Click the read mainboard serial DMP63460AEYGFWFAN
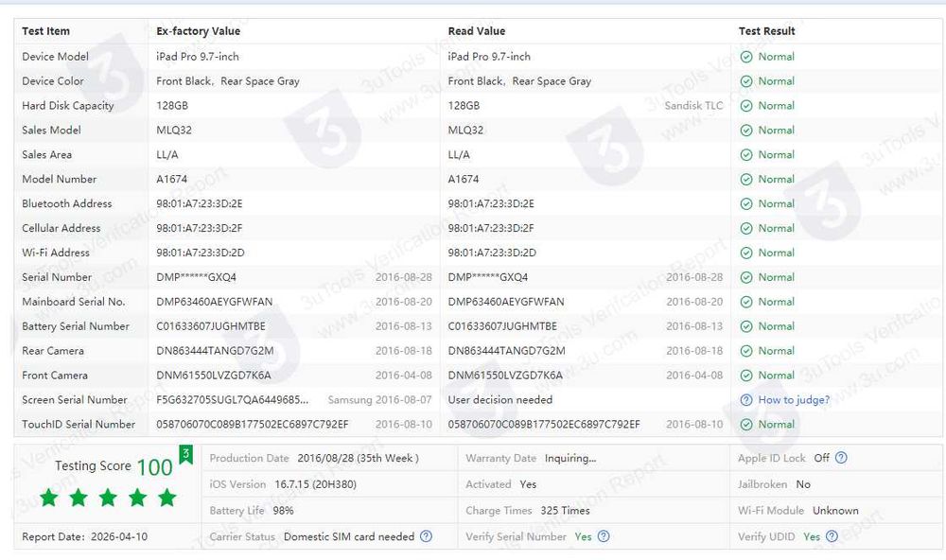 pos(505,302)
